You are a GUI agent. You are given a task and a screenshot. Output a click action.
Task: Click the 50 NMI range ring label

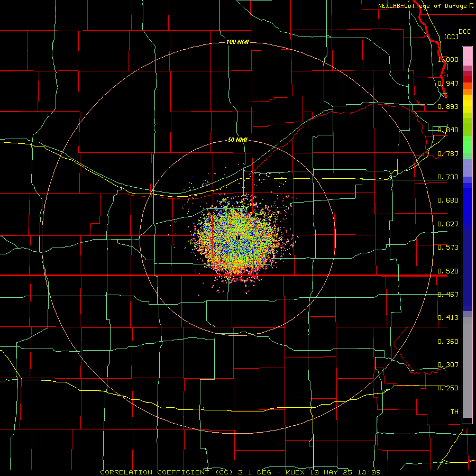click(x=237, y=140)
